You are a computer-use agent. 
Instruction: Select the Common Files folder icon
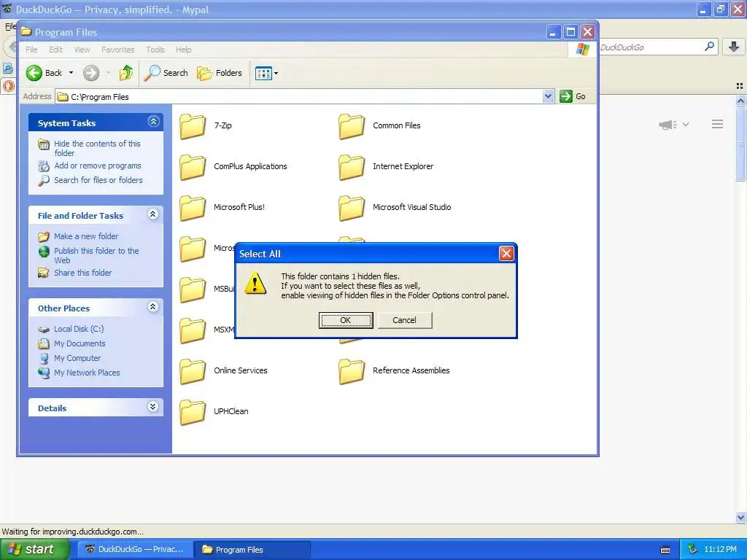(x=352, y=126)
